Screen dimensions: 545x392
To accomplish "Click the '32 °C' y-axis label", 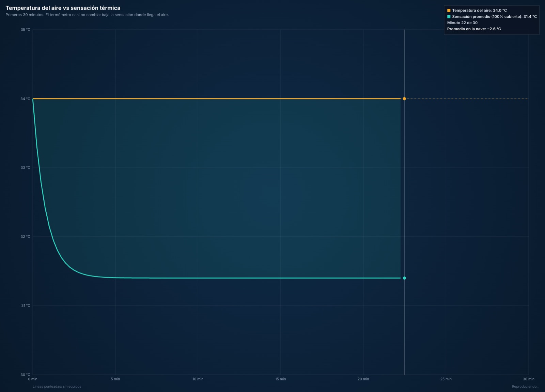I will [25, 237].
